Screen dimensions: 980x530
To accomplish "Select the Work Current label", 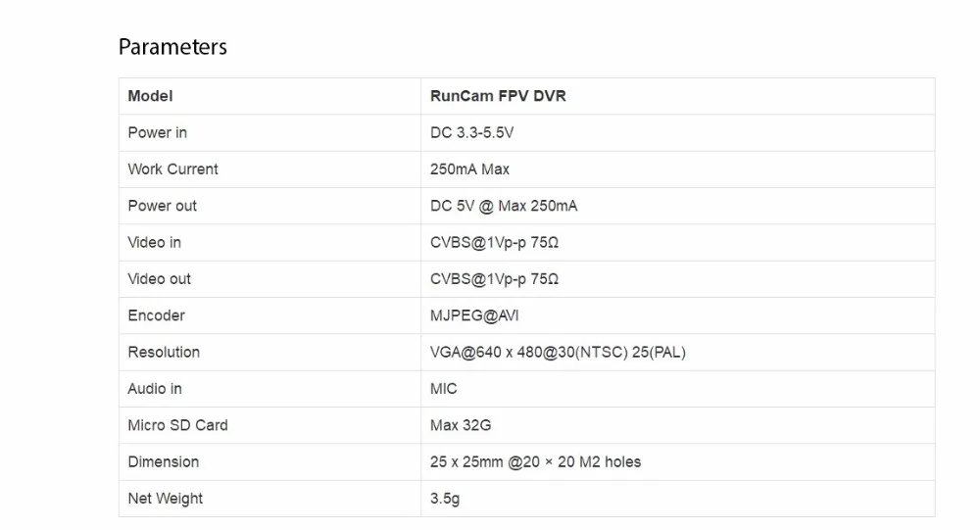I will 173,169.
